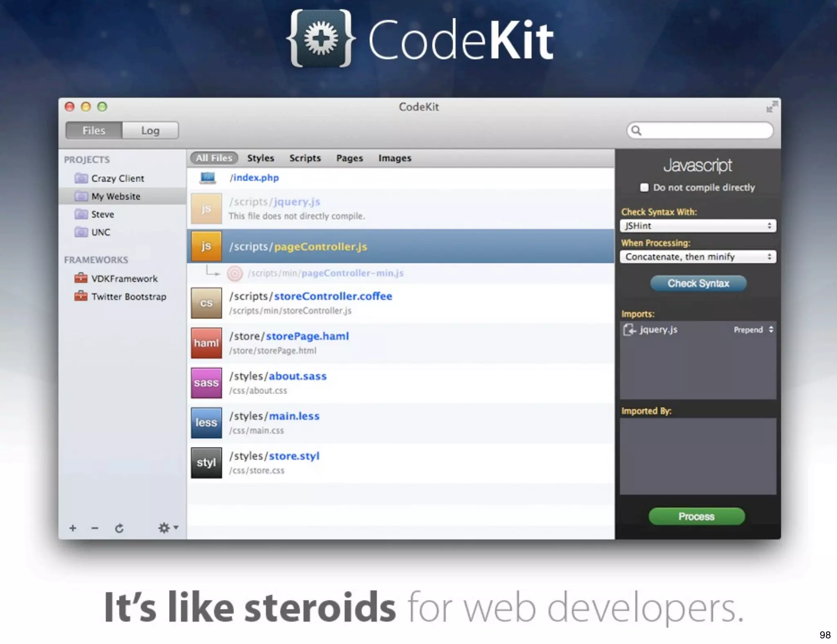Click the minus icon to remove project
Viewport: 837px width, 644px height.
[95, 528]
